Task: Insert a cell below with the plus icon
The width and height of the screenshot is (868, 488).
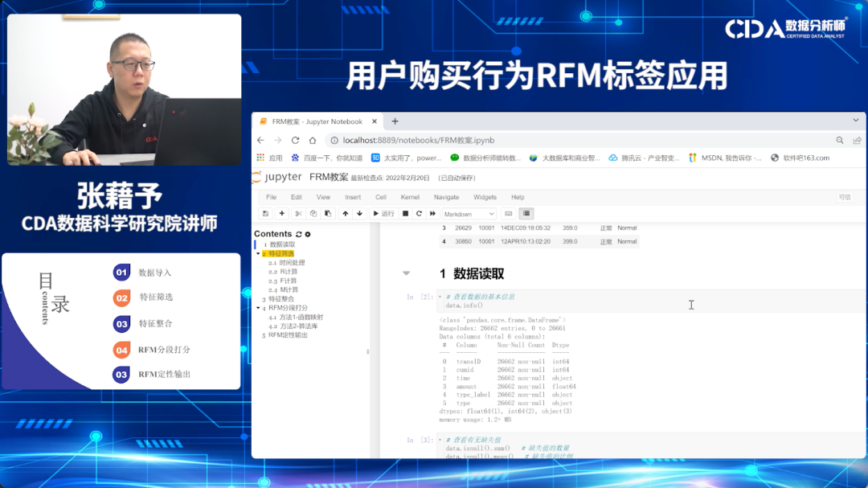Action: point(282,214)
